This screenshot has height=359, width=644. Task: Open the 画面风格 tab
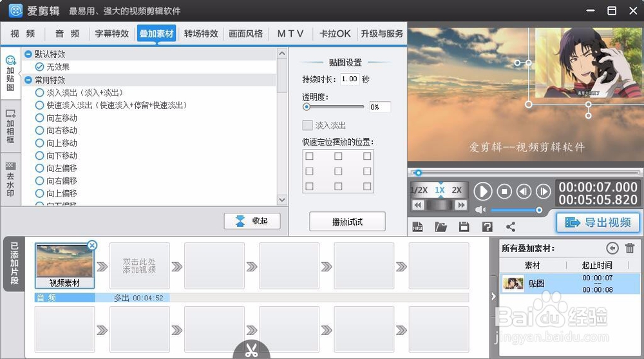pyautogui.click(x=245, y=34)
